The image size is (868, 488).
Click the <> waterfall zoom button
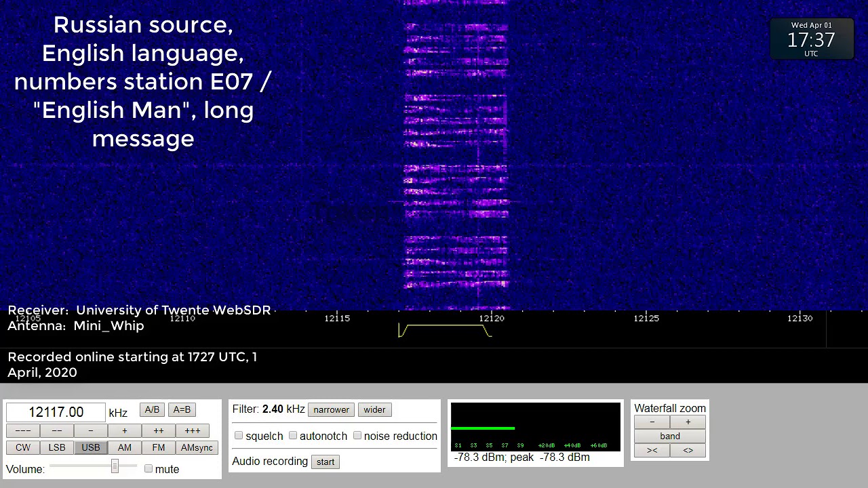tap(688, 451)
